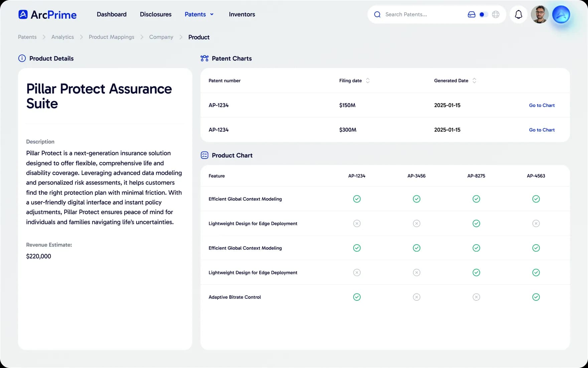This screenshot has height=368, width=588.
Task: Click Go to Chart for the $300M row
Action: pyautogui.click(x=542, y=130)
